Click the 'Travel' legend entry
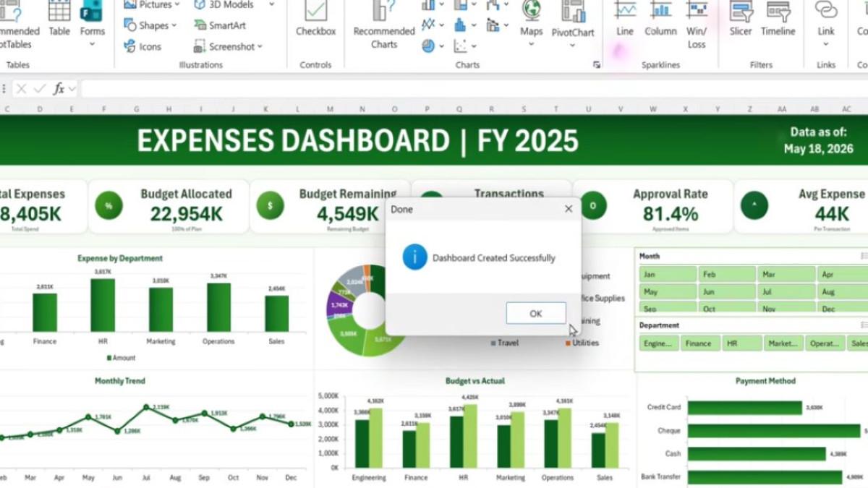 coord(504,343)
